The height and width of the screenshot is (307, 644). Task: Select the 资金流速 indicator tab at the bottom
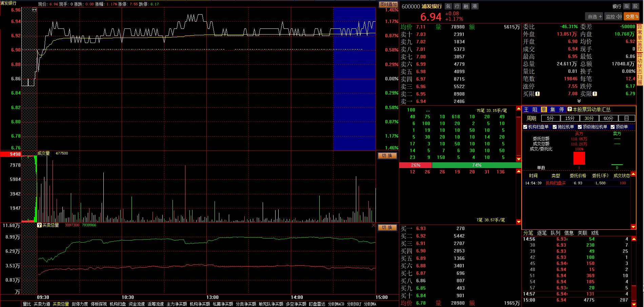[x=137, y=304]
